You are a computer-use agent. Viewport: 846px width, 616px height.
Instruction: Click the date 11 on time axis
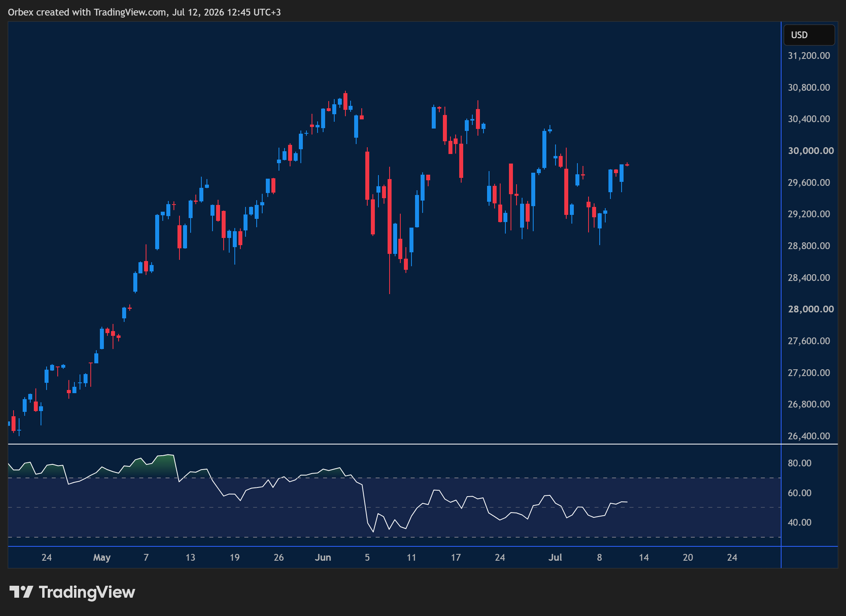(x=411, y=558)
